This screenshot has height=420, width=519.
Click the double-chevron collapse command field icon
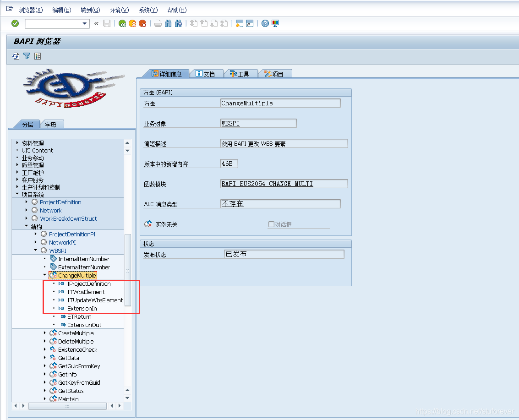pyautogui.click(x=96, y=23)
